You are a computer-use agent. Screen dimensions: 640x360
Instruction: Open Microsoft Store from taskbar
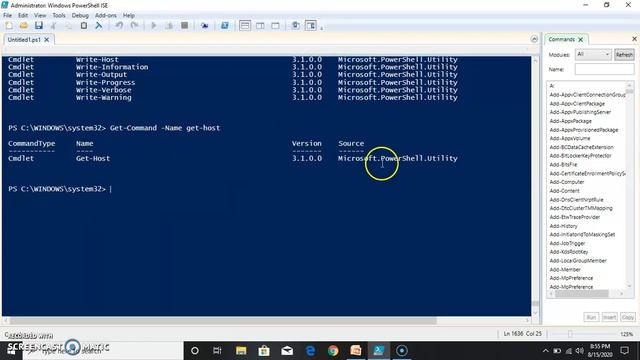point(264,351)
